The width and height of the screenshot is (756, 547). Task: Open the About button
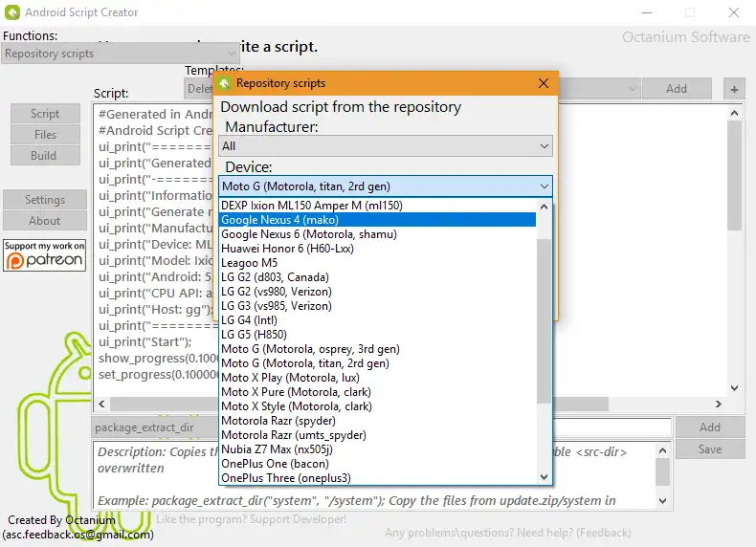(45, 221)
